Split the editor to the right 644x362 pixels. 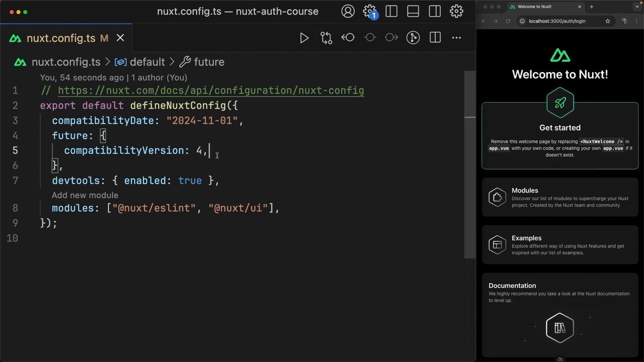coord(435,38)
